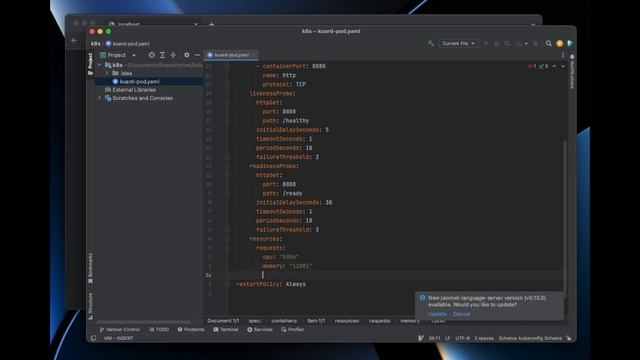Click Collapse All icon in Project panel
Screen dimensions: 640x360
(173, 55)
